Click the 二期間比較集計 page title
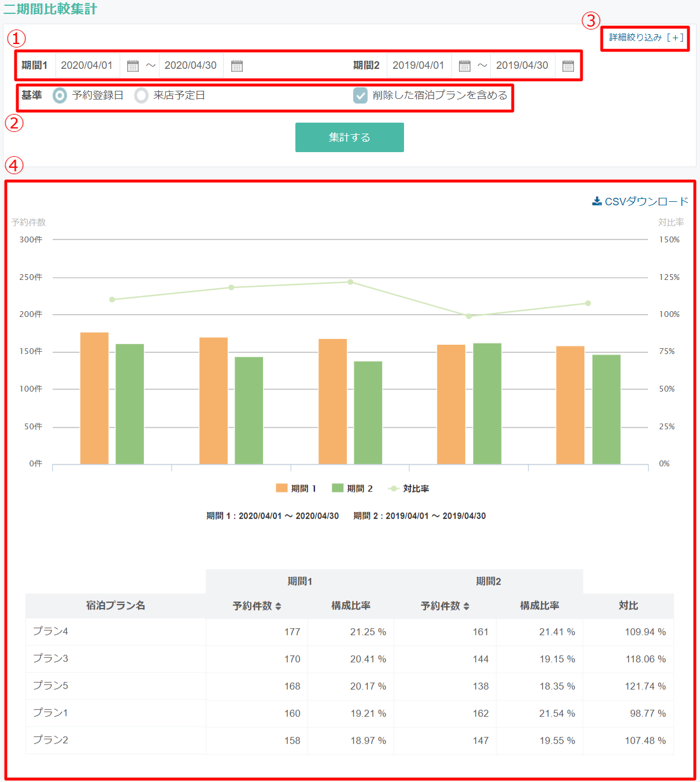The width and height of the screenshot is (700, 782). [x=50, y=9]
